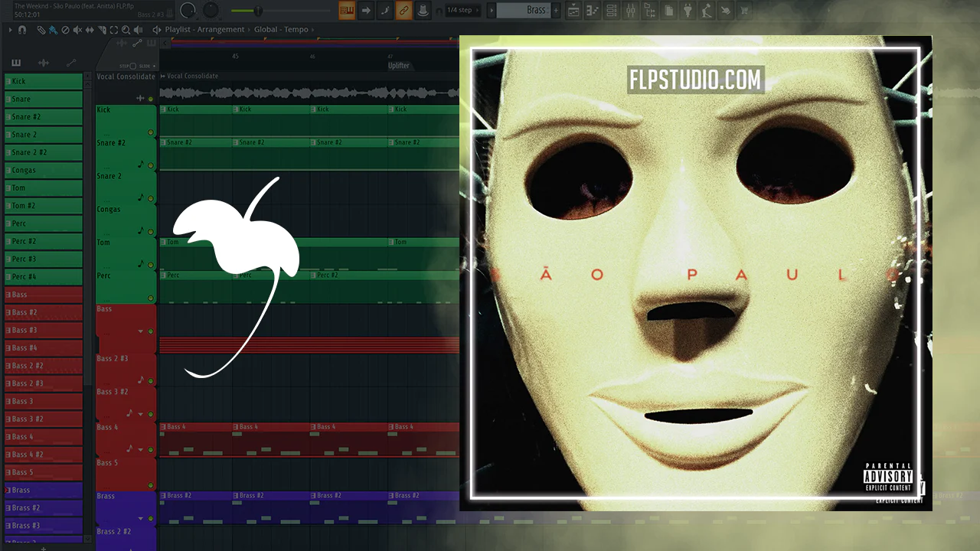Image resolution: width=980 pixels, height=551 pixels.
Task: Click the stamp hat toolbar icon
Action: [423, 10]
